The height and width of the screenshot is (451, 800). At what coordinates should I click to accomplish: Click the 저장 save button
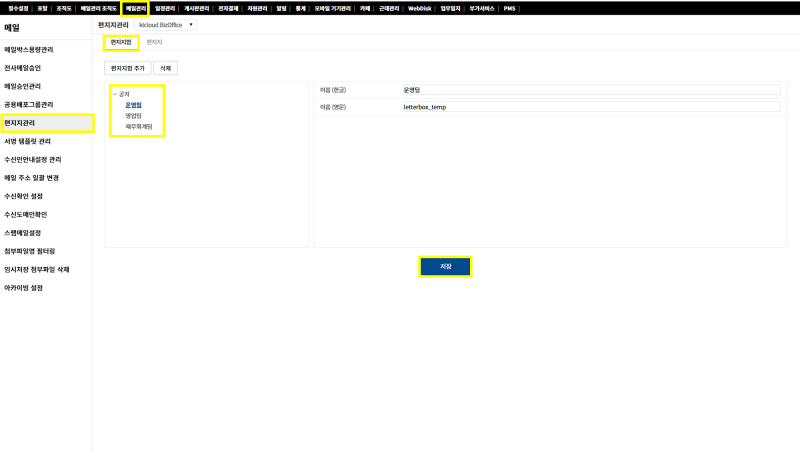pos(444,266)
